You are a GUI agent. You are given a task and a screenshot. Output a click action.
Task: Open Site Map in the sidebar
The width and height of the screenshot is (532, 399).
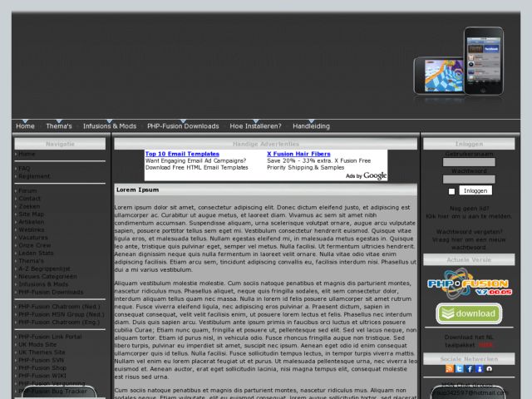click(32, 214)
